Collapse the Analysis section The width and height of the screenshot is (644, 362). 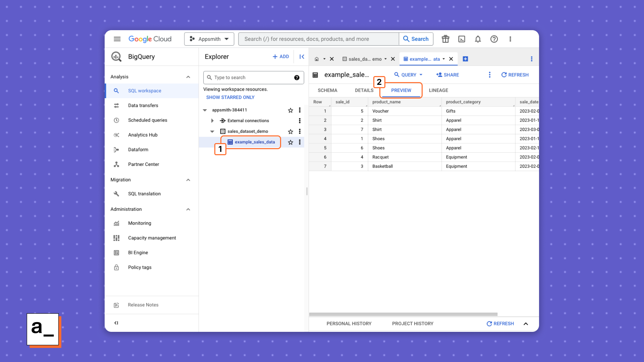click(x=187, y=76)
